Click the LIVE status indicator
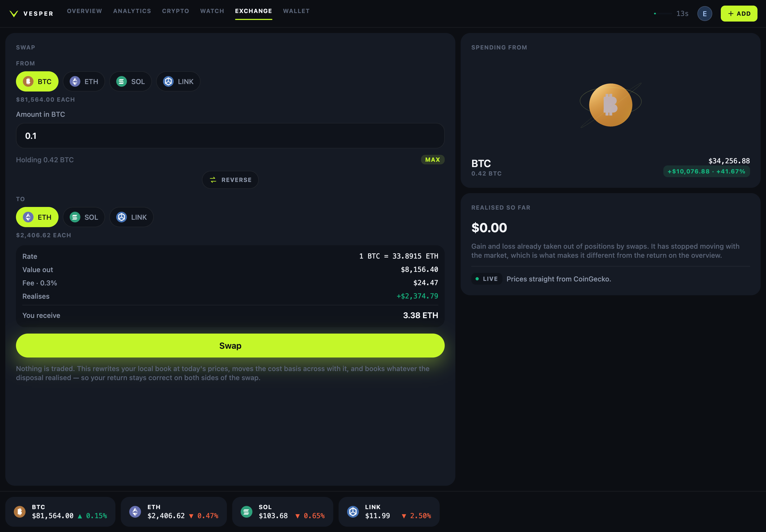 pos(487,279)
